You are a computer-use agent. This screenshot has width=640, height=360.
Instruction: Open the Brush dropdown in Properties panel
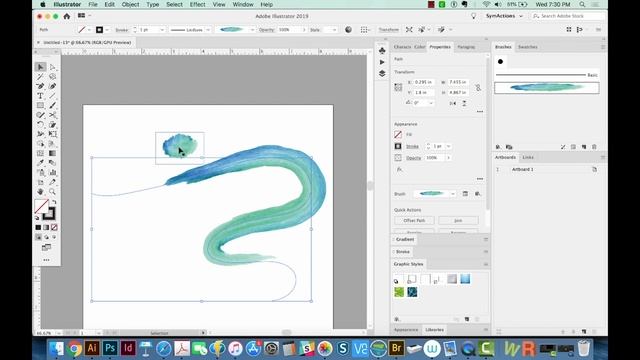pos(452,194)
